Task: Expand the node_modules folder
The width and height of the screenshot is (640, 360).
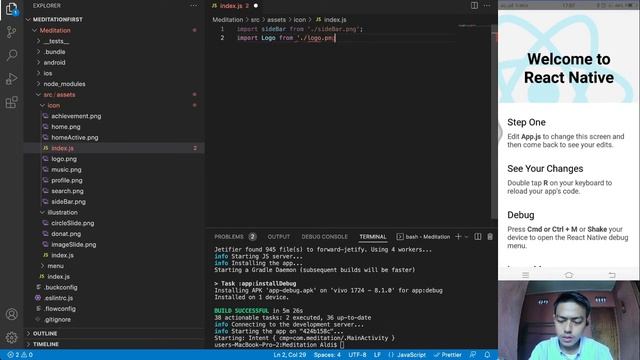Action: (x=64, y=84)
